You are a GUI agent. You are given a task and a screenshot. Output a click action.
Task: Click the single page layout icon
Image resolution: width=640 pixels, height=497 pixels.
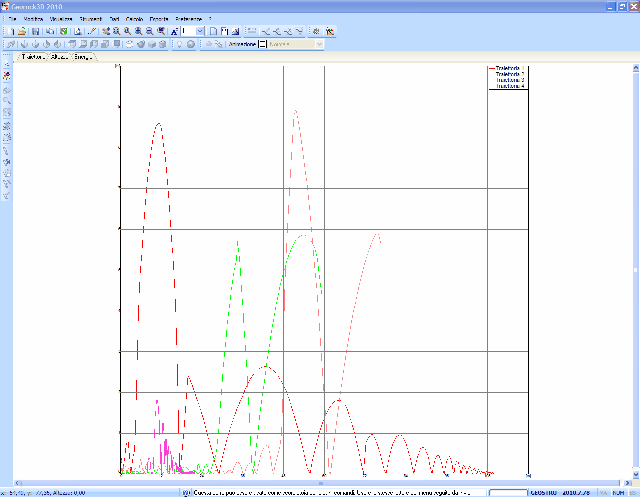pyautogui.click(x=213, y=31)
